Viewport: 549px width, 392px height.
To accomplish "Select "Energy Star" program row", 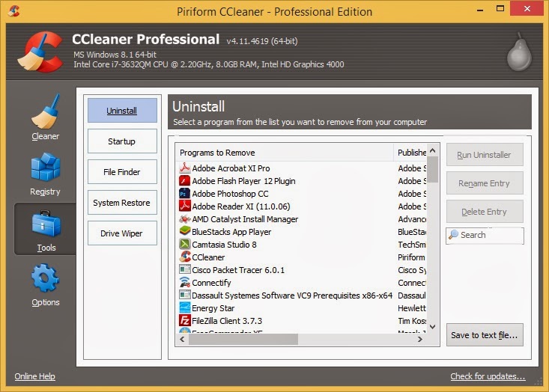I will coord(301,308).
